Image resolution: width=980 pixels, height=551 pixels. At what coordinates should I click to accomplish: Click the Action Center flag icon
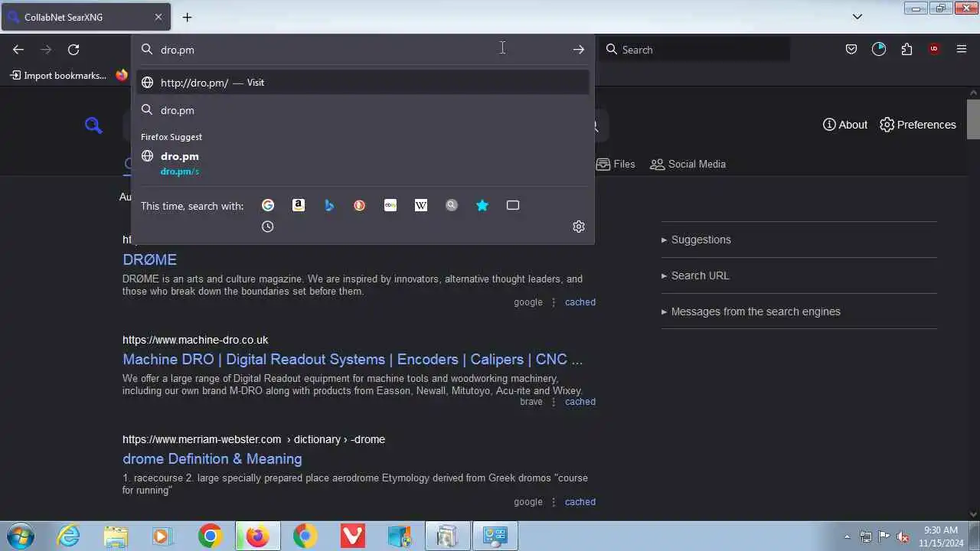(884, 536)
